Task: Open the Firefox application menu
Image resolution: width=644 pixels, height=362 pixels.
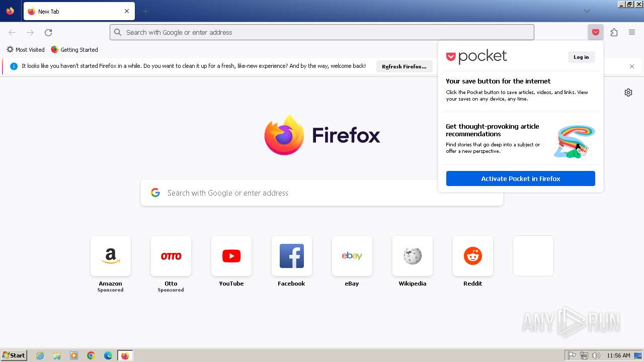Action: [x=632, y=32]
